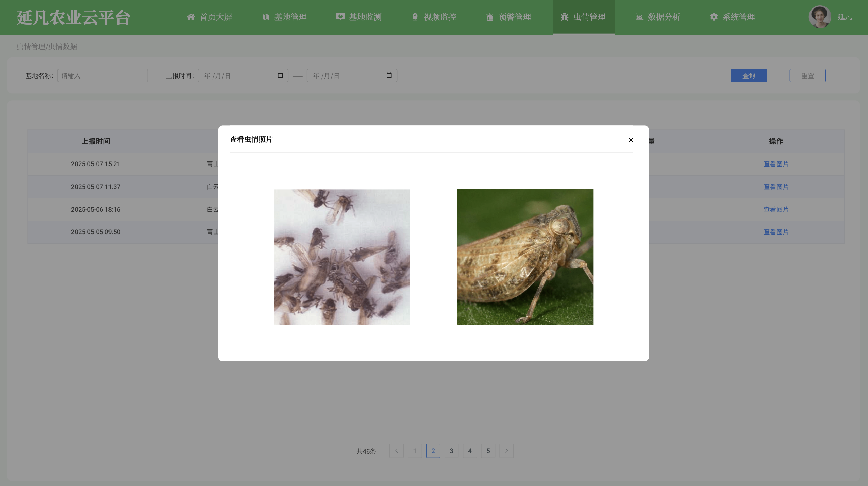Click the map icon beside 基地管理
The width and height of the screenshot is (868, 486).
266,17
